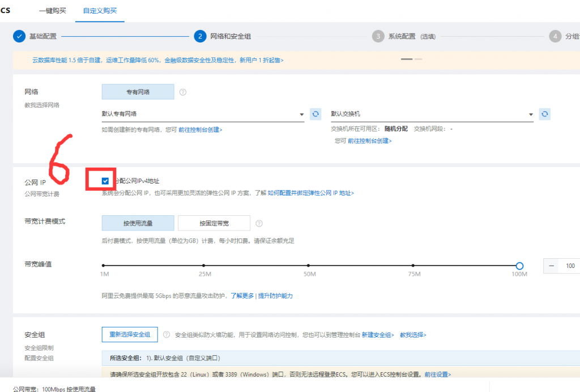Click help icon beside 按固定带宽 button
The width and height of the screenshot is (580, 392).
click(259, 223)
